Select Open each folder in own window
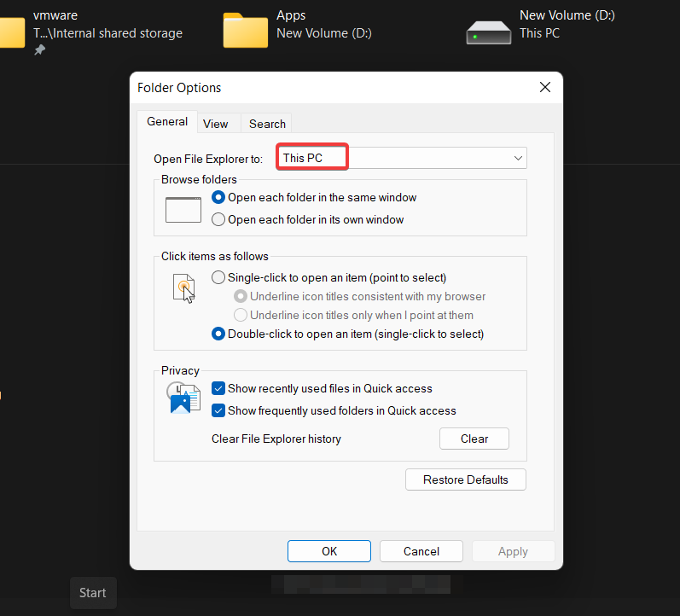The image size is (680, 616). click(218, 219)
